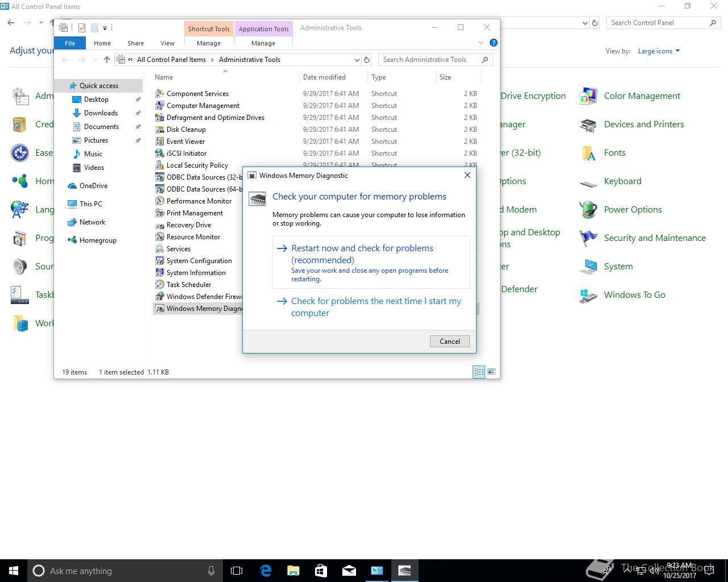728x582 pixels.
Task: Choose Restart now and check for problems
Action: pyautogui.click(x=371, y=263)
